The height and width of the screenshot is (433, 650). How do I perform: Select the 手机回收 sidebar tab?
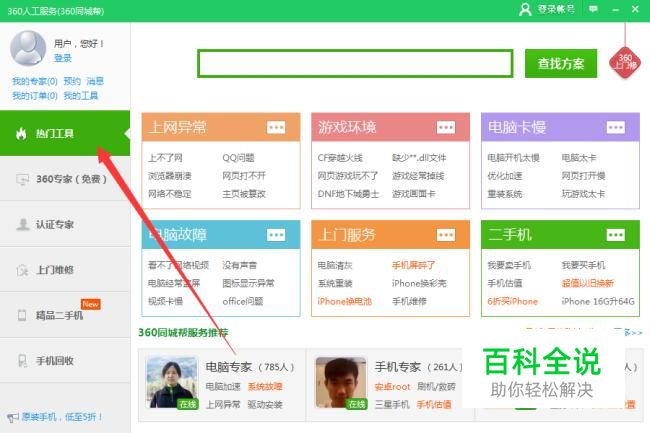click(x=65, y=360)
